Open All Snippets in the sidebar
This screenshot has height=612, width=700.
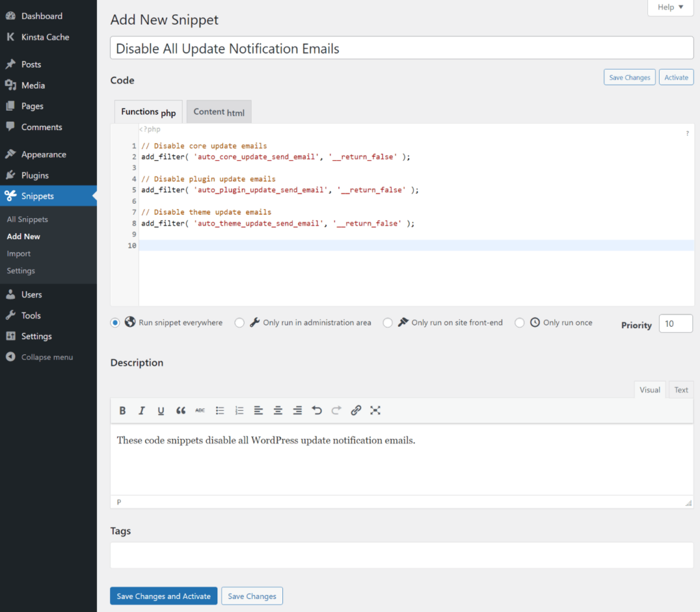pos(27,219)
